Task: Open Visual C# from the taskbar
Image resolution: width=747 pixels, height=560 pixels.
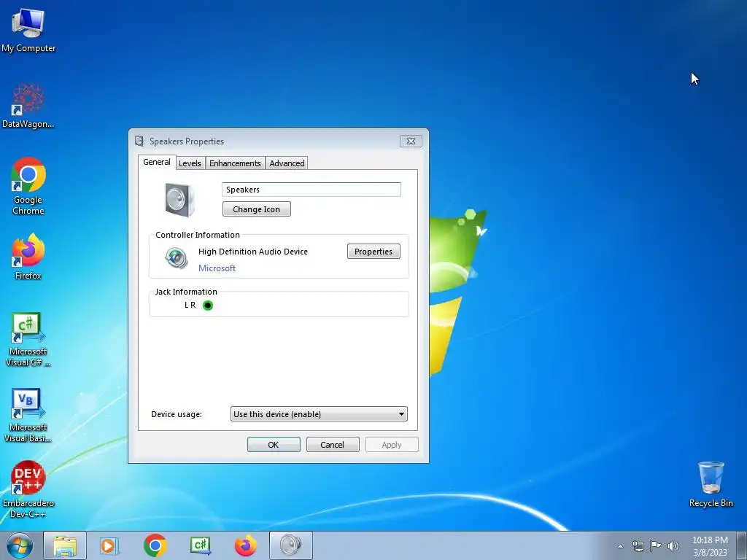Action: tap(201, 545)
